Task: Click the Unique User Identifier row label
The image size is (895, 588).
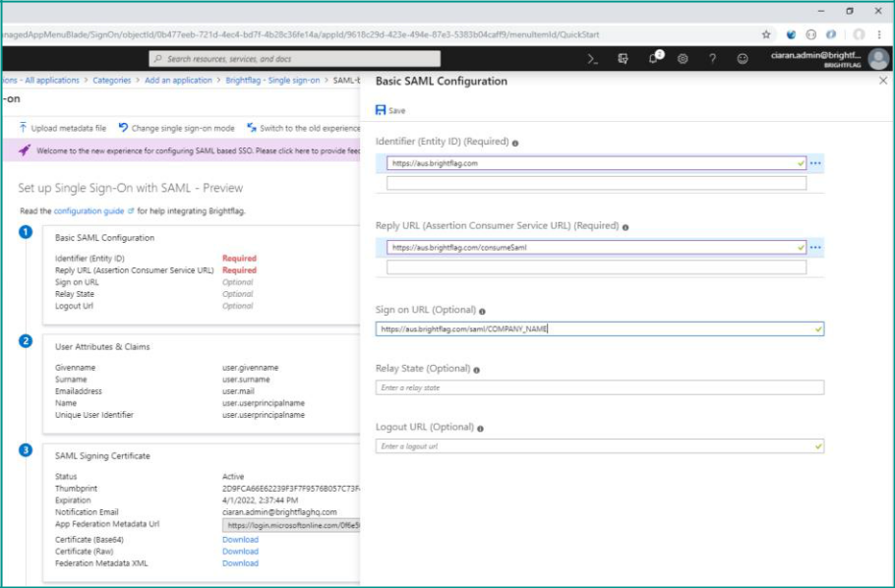Action: (94, 415)
